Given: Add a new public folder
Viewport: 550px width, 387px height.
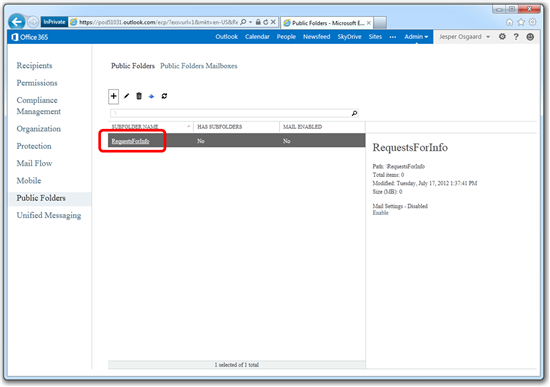Looking at the screenshot, I should 113,96.
